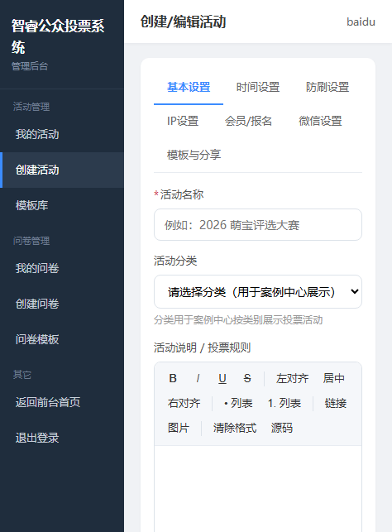This screenshot has width=392, height=532.
Task: Clear formatting with 清除格式
Action: (x=235, y=428)
